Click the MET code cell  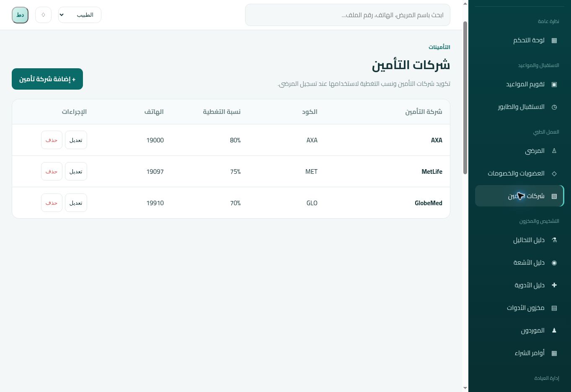pyautogui.click(x=311, y=172)
